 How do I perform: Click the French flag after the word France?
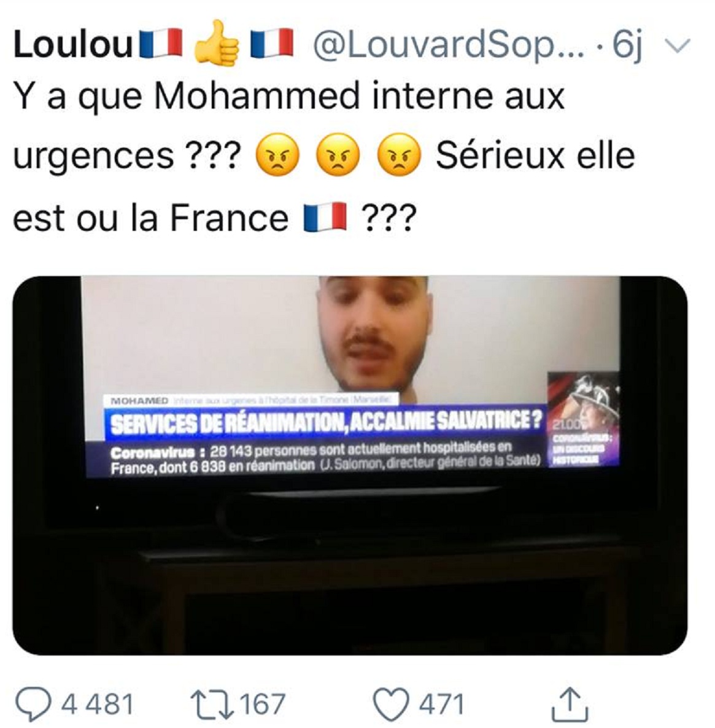click(x=325, y=217)
